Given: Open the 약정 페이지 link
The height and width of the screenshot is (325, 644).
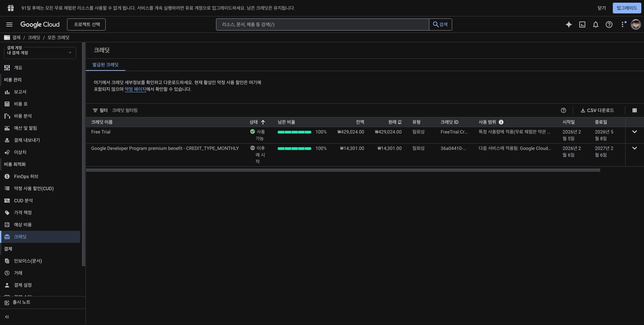Looking at the screenshot, I should coord(135,89).
